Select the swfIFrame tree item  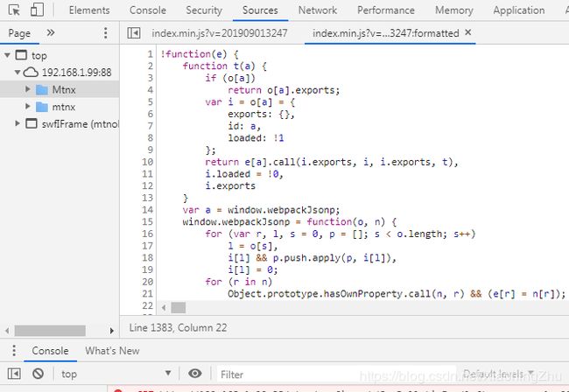click(72, 124)
